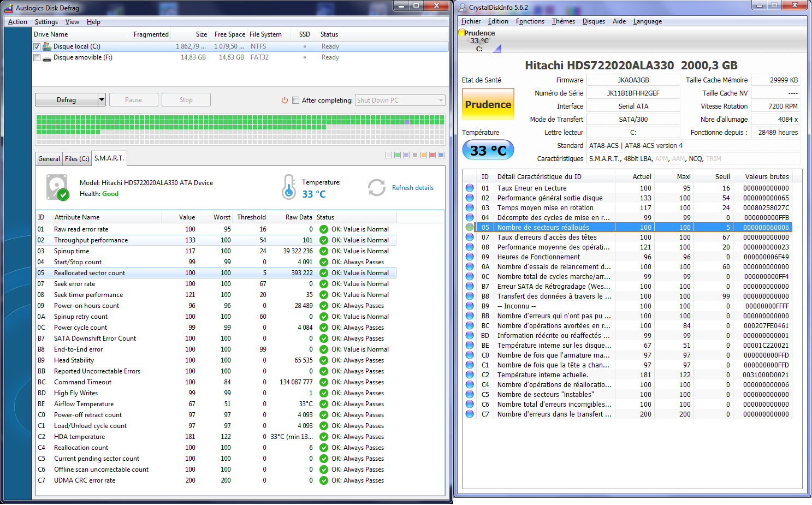The height and width of the screenshot is (505, 812).
Task: Click the orange power icon near After completing
Action: pyautogui.click(x=285, y=100)
